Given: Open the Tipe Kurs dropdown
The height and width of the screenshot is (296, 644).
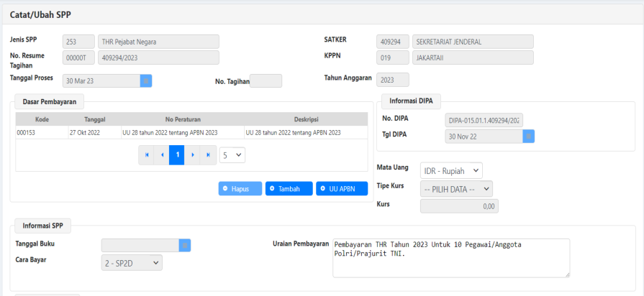Looking at the screenshot, I should [x=456, y=188].
